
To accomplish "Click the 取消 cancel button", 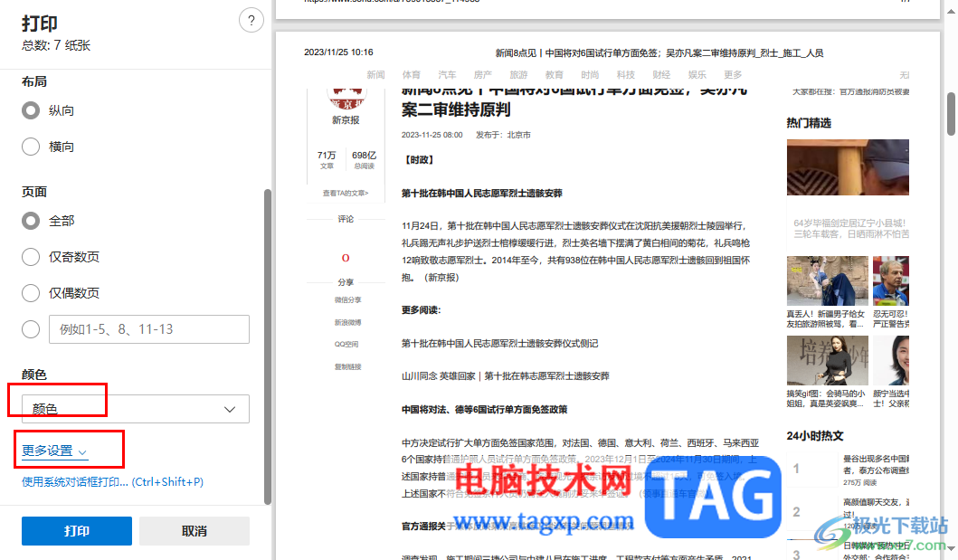I will [x=194, y=531].
